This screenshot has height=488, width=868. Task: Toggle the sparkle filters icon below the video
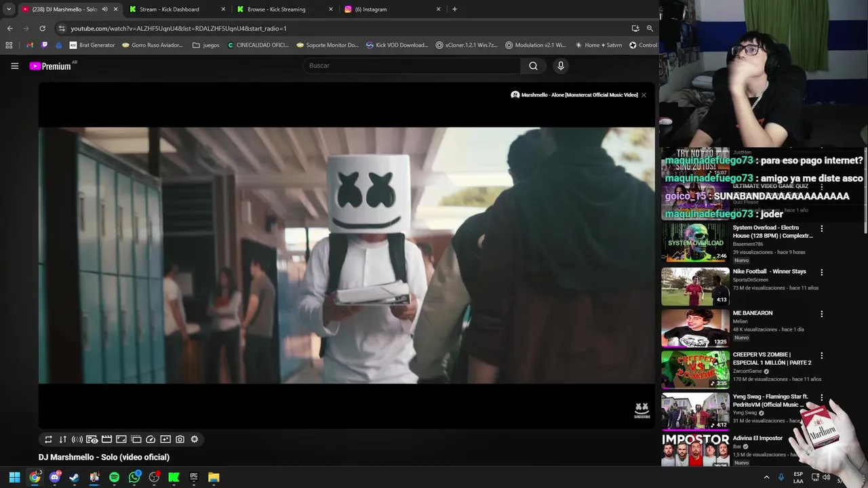[x=165, y=439]
